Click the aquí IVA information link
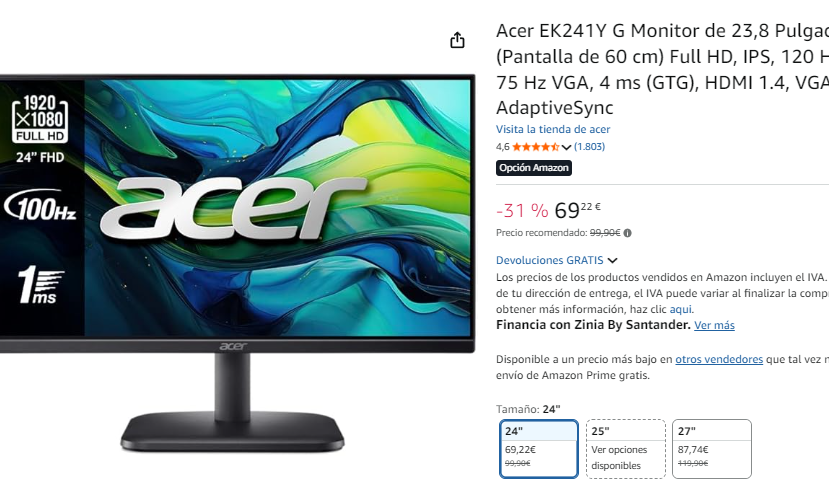Screen dimensions: 829x481 click(681, 309)
